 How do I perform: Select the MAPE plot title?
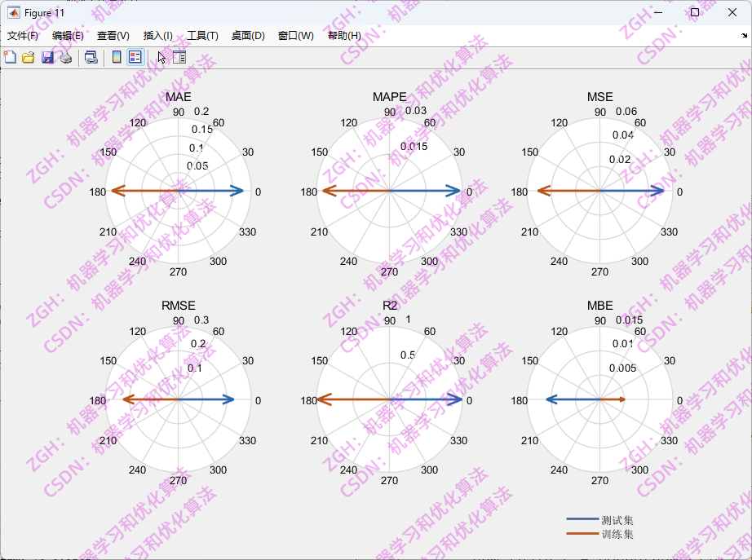tap(389, 97)
